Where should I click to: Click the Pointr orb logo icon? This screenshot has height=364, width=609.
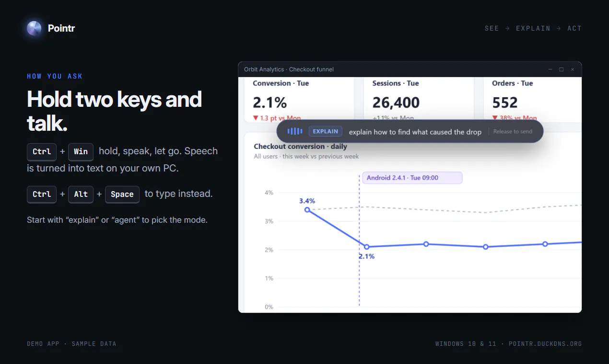(34, 28)
